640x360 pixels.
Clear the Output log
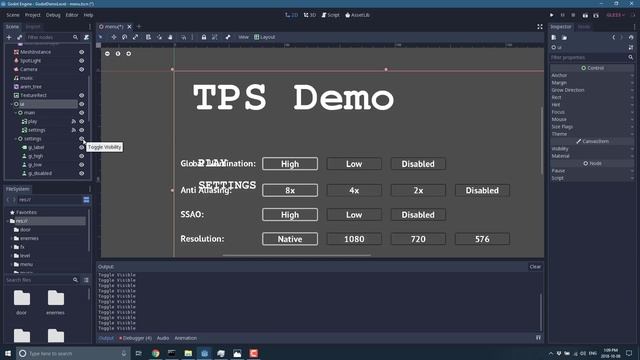535,267
